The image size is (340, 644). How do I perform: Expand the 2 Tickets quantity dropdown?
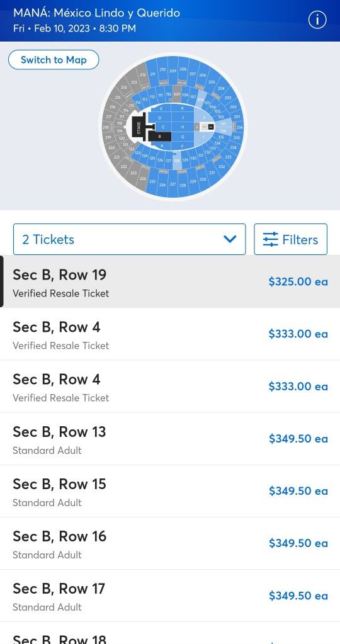click(x=129, y=239)
